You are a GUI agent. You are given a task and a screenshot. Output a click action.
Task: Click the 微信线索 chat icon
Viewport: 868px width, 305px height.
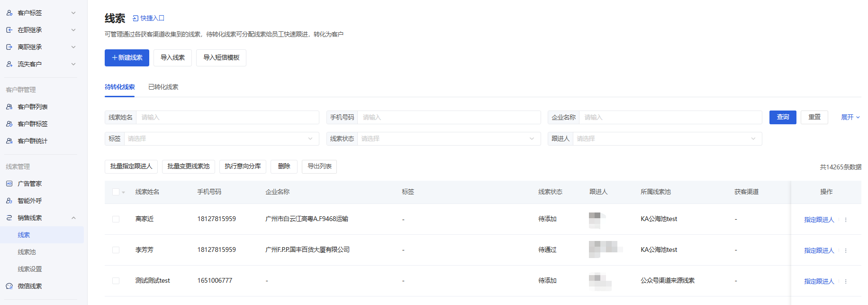coord(9,286)
